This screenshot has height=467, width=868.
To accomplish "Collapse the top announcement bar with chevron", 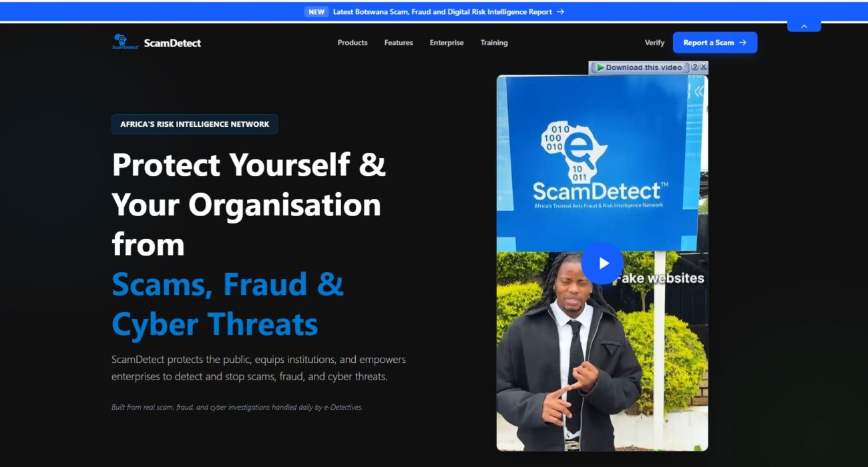I will click(x=804, y=26).
